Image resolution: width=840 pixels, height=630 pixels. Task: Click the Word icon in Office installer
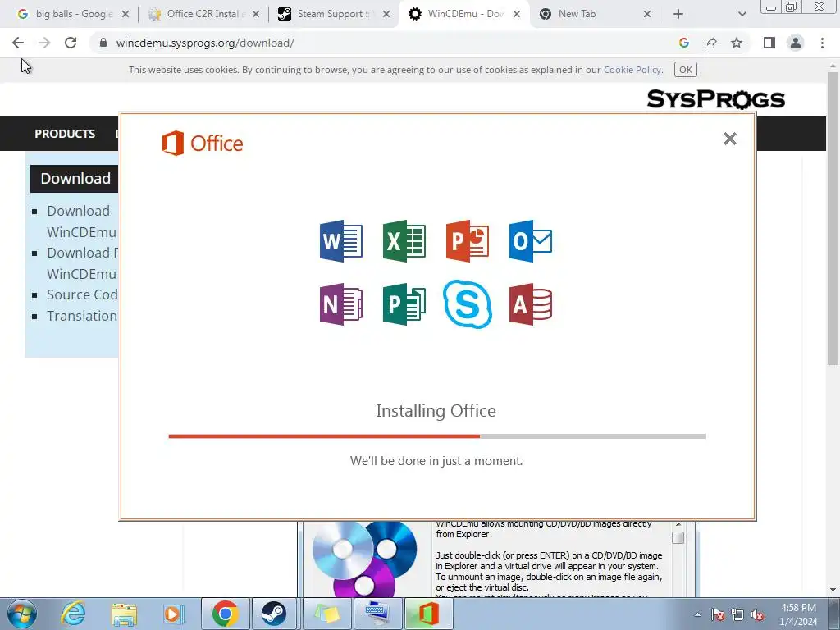(x=340, y=241)
